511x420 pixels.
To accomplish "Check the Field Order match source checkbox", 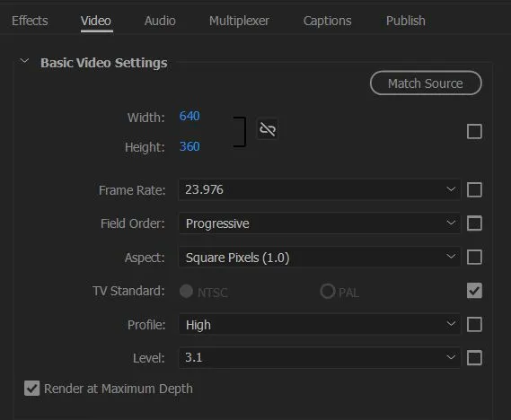I will tap(474, 223).
